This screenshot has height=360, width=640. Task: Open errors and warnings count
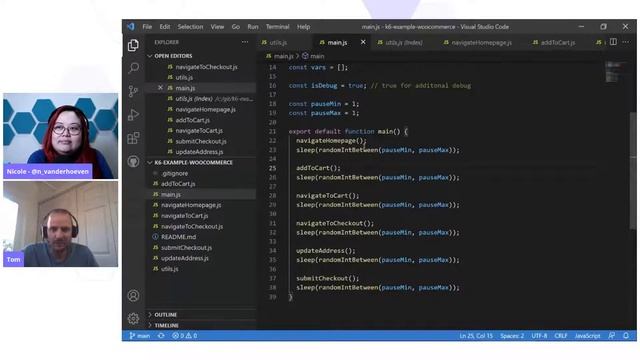[184, 336]
